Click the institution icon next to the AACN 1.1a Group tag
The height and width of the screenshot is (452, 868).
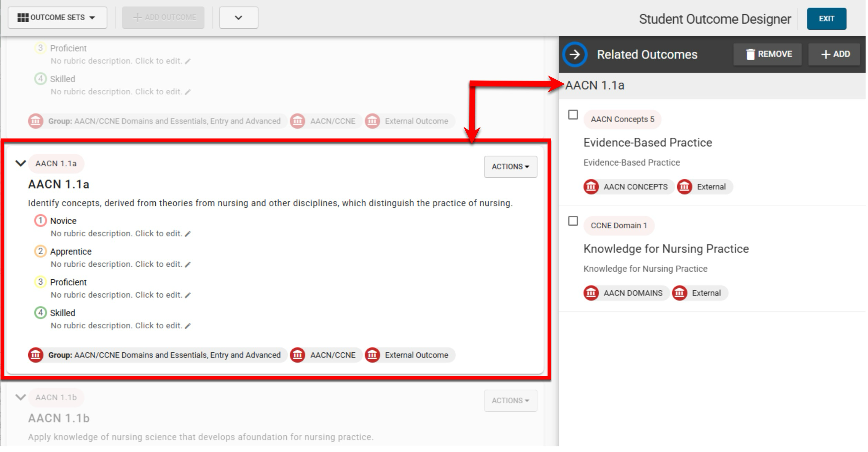pyautogui.click(x=36, y=356)
